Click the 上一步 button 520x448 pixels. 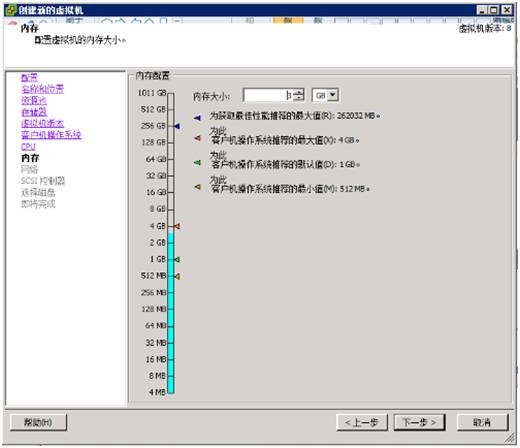click(362, 423)
